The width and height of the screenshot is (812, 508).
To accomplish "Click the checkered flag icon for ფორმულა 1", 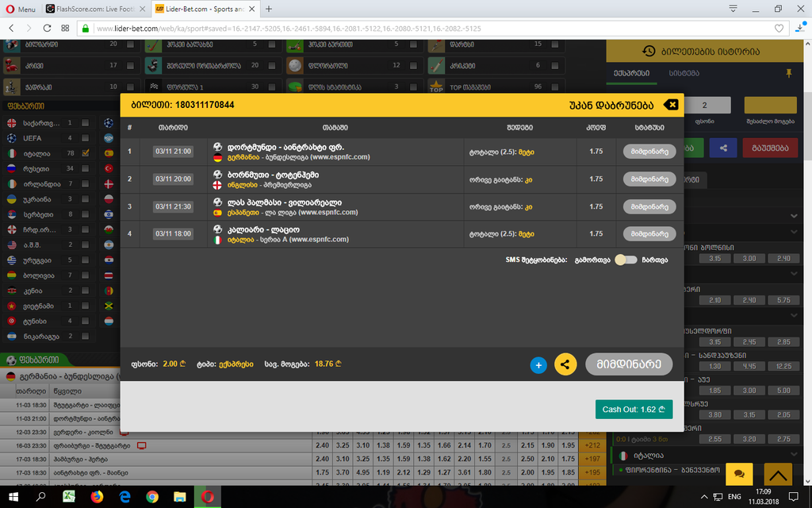I will [x=153, y=87].
